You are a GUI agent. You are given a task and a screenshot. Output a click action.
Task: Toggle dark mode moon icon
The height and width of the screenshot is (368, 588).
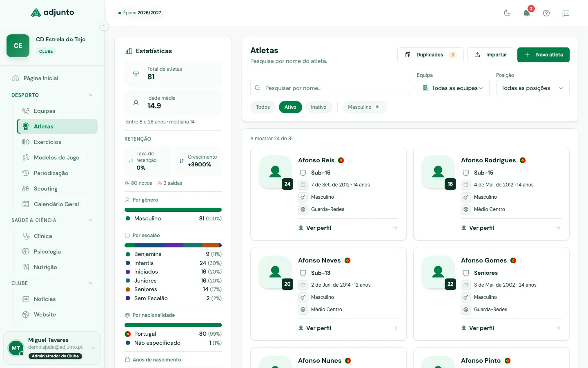[x=507, y=13]
